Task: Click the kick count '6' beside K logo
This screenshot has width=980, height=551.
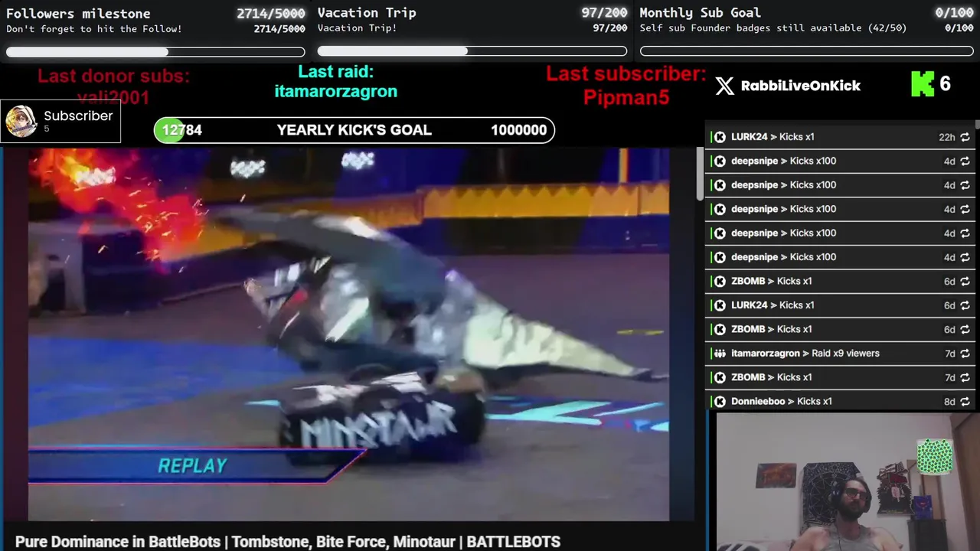Action: tap(946, 84)
